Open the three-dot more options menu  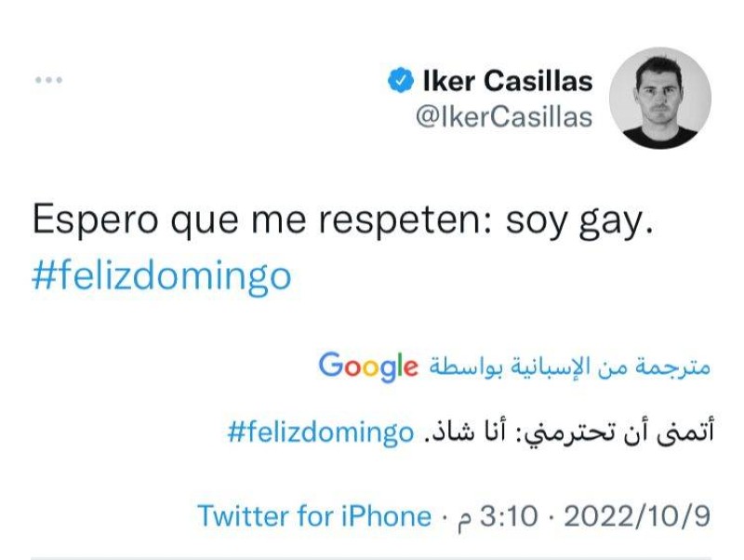pos(47,80)
